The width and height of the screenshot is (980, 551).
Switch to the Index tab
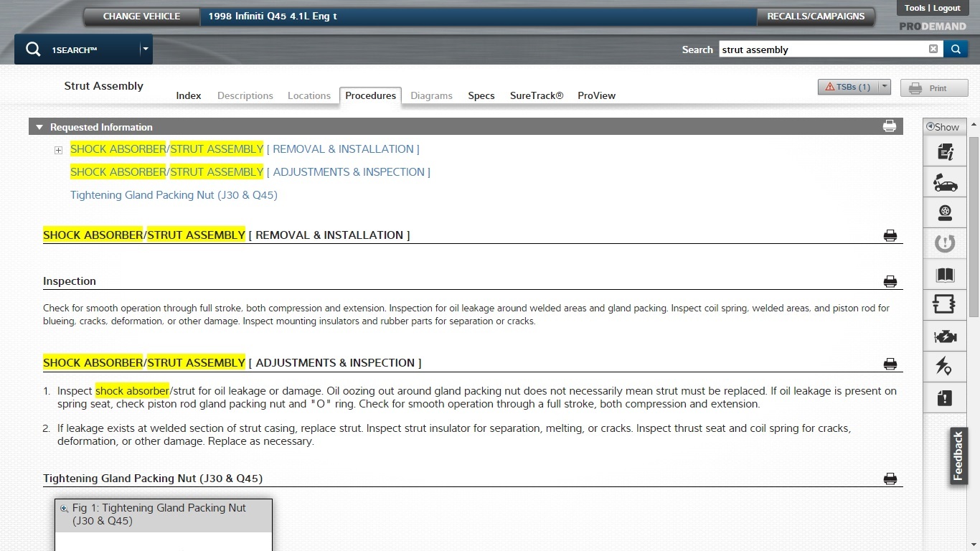click(189, 95)
